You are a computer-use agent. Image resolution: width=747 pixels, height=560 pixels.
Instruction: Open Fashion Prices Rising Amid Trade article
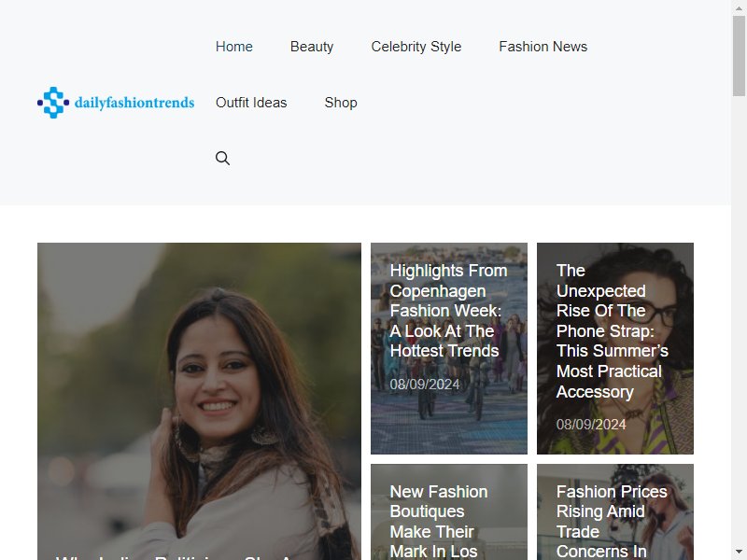[x=612, y=521]
